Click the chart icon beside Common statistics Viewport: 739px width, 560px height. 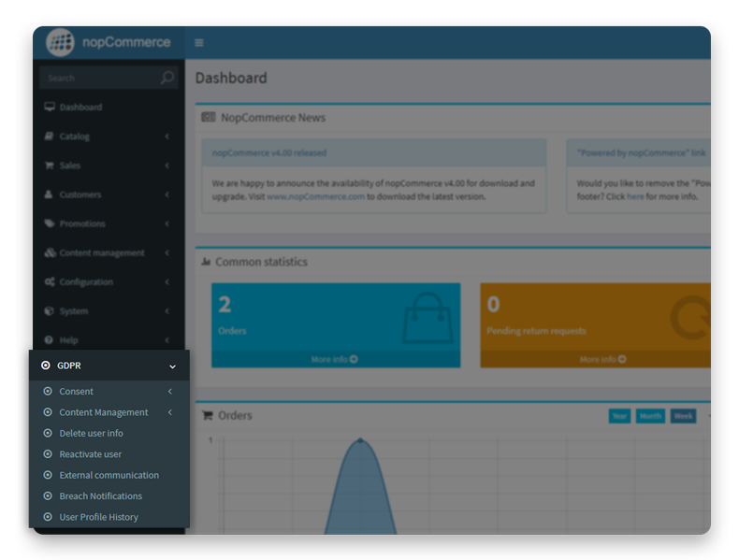pos(206,262)
